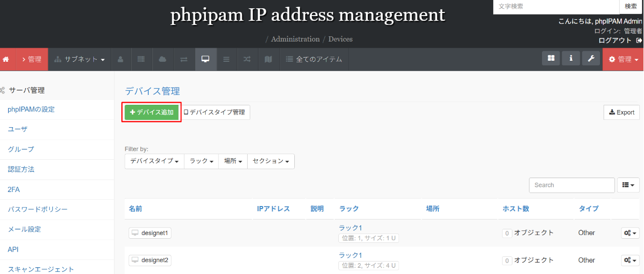Open the ラック filter dropdown

click(x=202, y=161)
